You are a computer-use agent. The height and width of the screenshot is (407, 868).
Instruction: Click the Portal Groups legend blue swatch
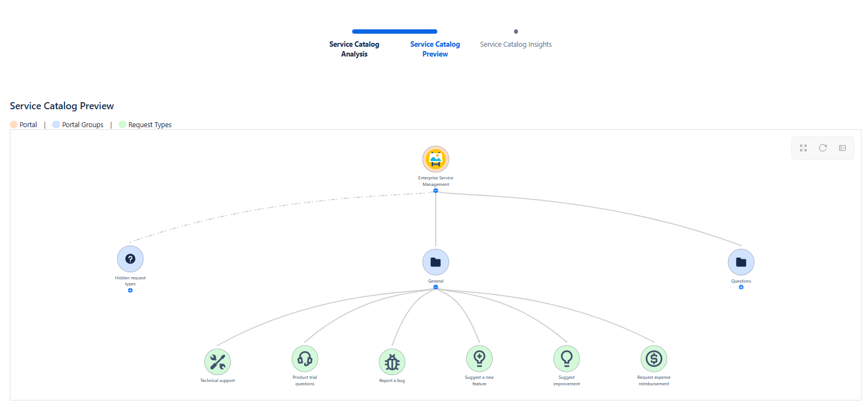click(x=56, y=124)
